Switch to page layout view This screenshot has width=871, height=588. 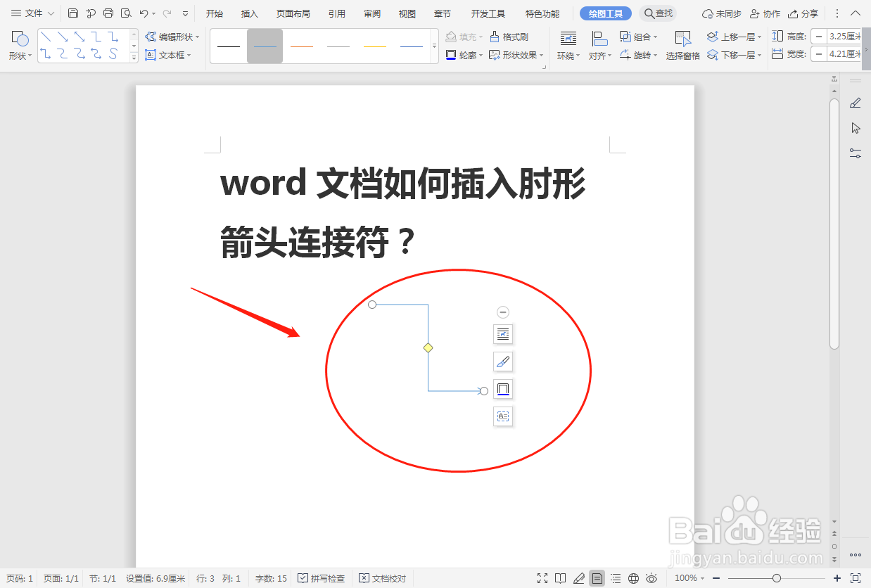click(597, 578)
